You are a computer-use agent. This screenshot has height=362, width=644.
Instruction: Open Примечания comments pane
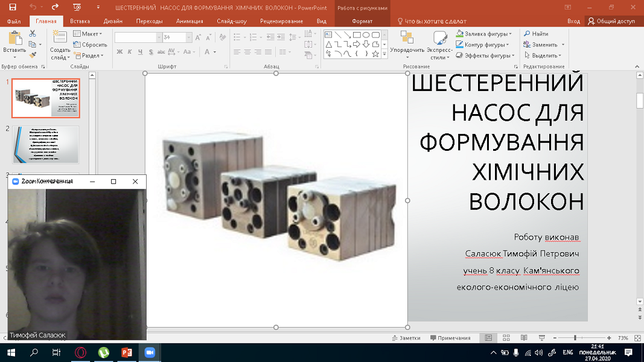[450, 338]
